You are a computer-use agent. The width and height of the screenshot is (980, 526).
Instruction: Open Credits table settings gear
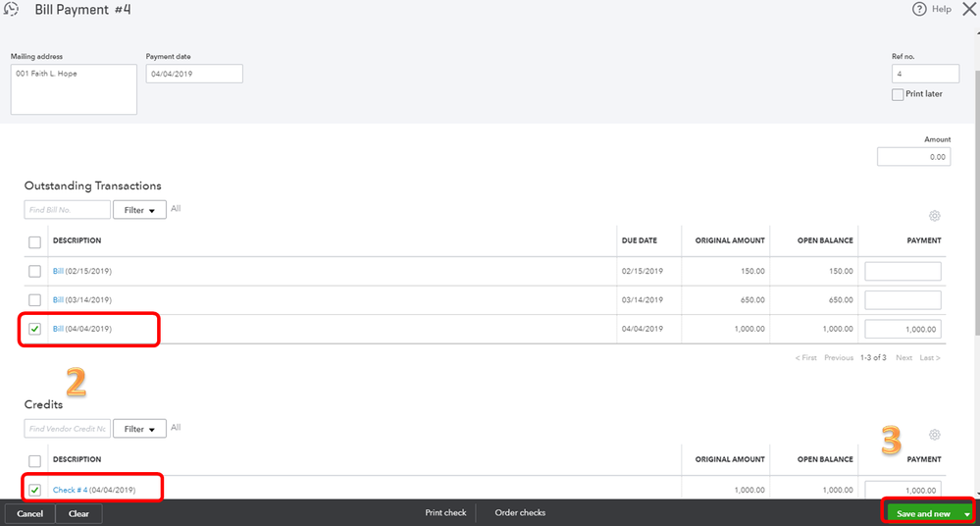tap(934, 435)
